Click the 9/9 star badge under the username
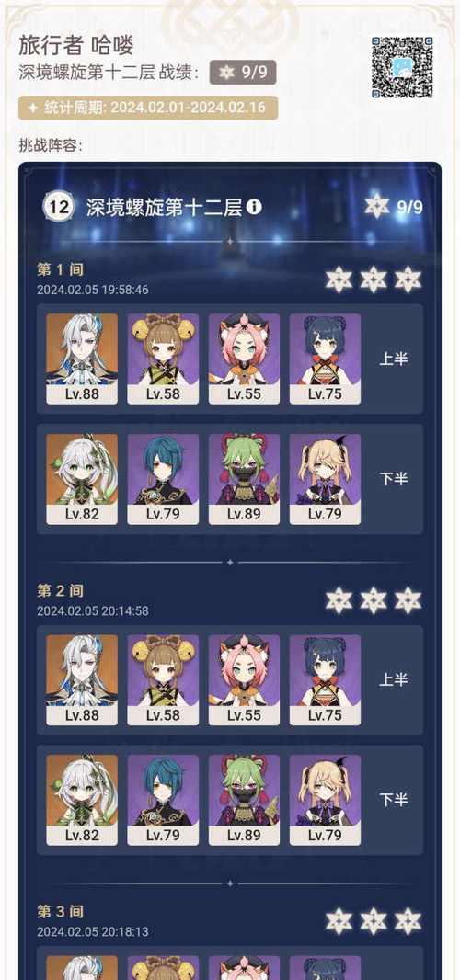460x980 pixels. pos(243,73)
